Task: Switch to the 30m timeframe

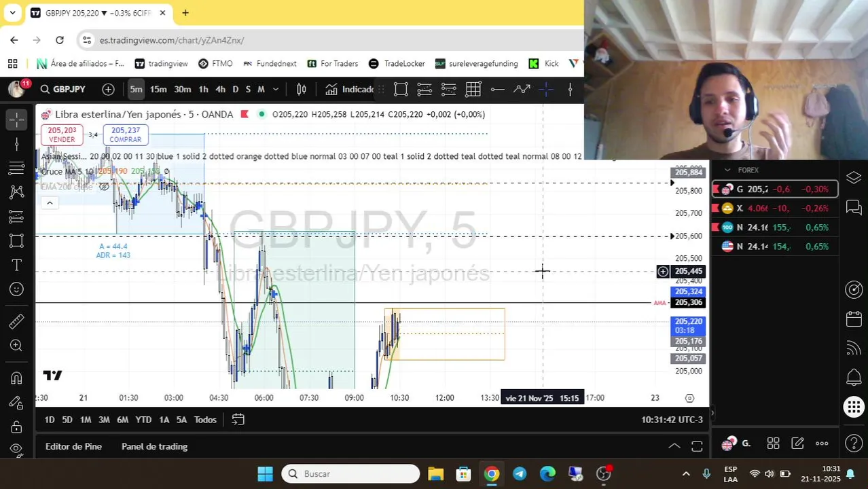Action: pyautogui.click(x=182, y=89)
